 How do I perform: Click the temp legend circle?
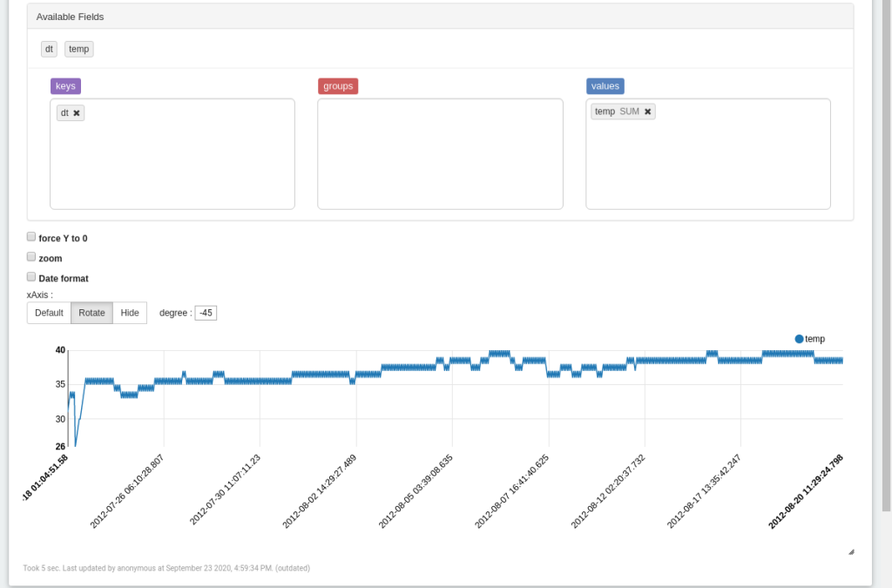(799, 339)
